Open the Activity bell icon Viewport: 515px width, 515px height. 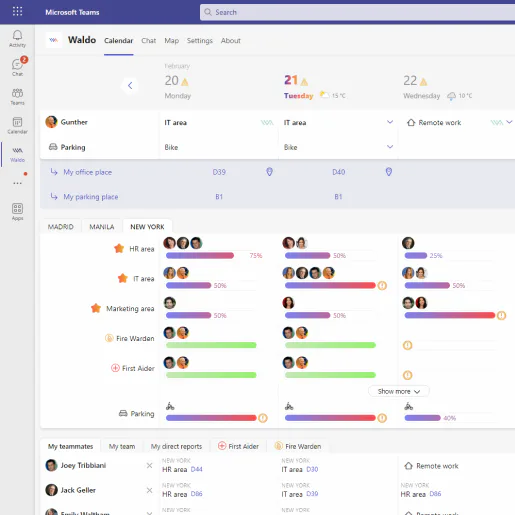(17, 39)
